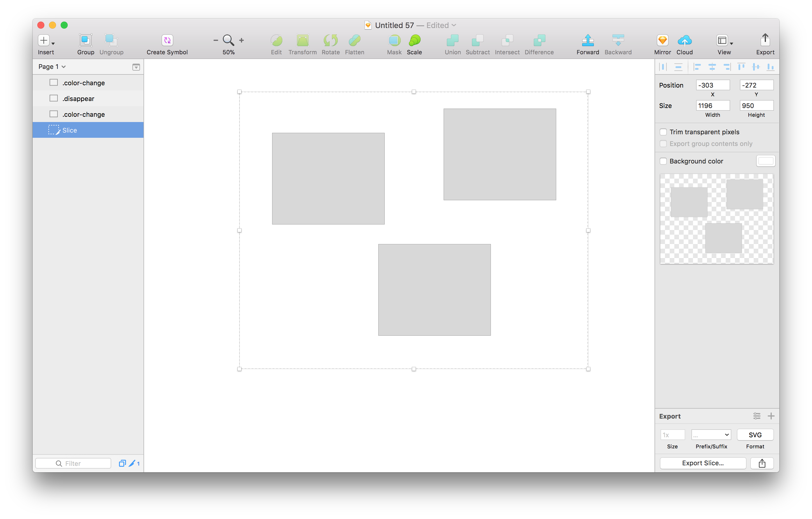Click the Forward arrange icon
This screenshot has width=812, height=519.
tap(587, 41)
